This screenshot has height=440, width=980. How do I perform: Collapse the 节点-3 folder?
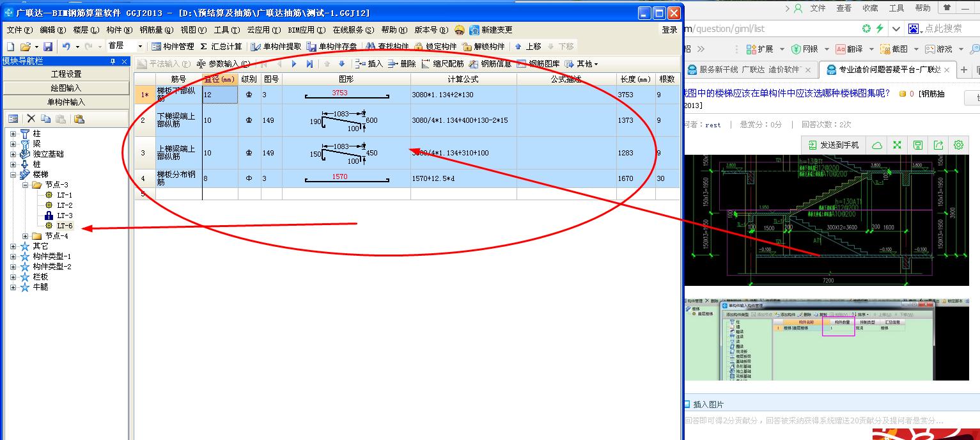click(25, 185)
